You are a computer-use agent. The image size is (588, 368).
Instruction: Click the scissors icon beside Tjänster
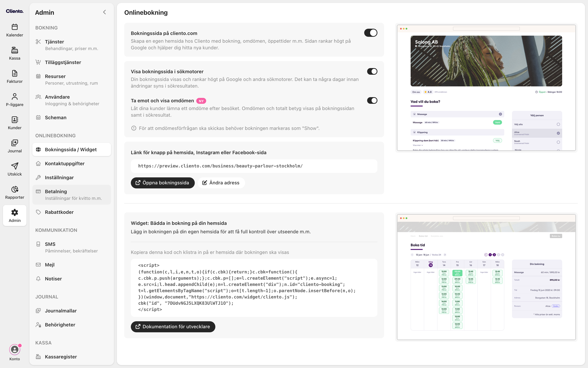[x=38, y=42]
